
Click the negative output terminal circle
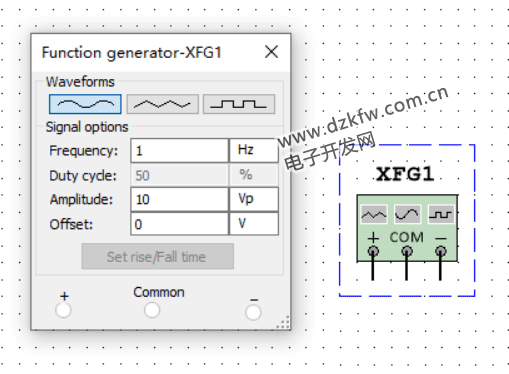click(253, 312)
